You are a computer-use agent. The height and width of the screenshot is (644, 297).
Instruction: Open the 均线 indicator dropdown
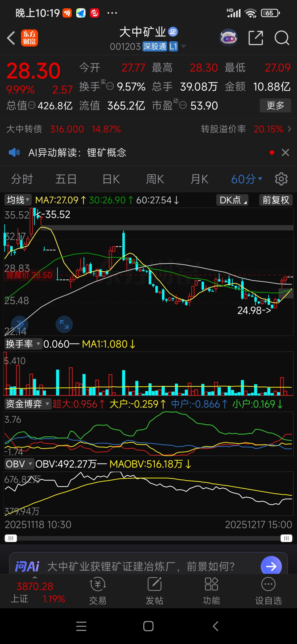pyautogui.click(x=18, y=200)
